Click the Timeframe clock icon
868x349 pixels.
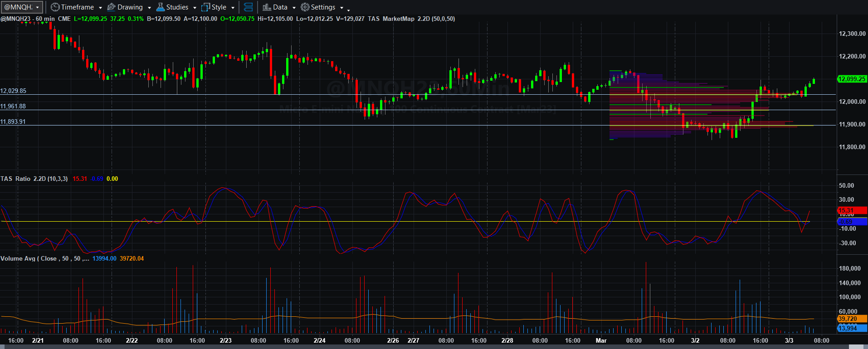click(55, 7)
